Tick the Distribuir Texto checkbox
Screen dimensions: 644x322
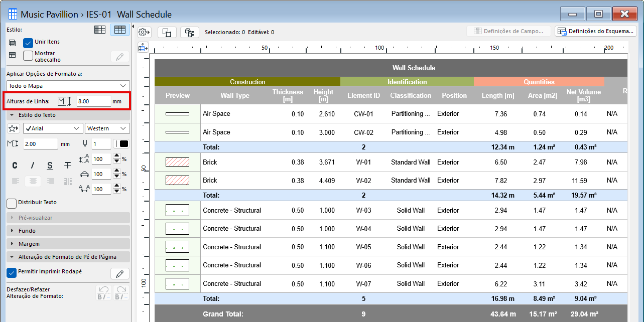[12, 203]
